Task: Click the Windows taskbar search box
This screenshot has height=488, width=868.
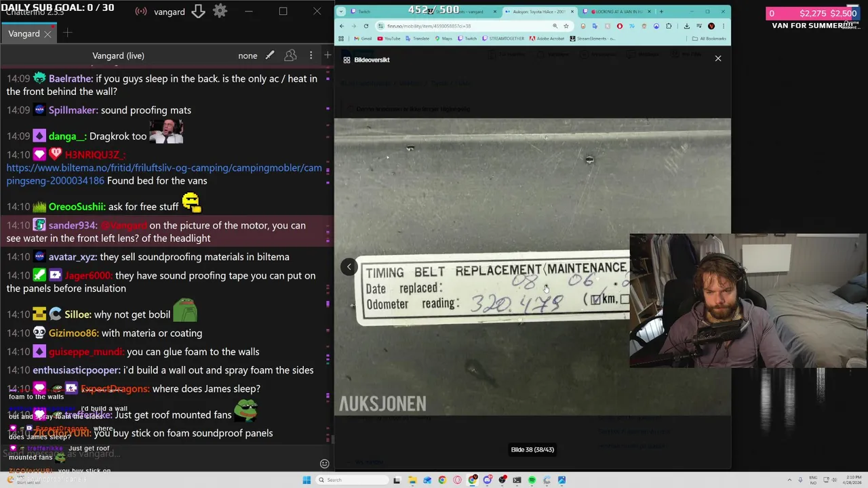Action: click(x=352, y=480)
